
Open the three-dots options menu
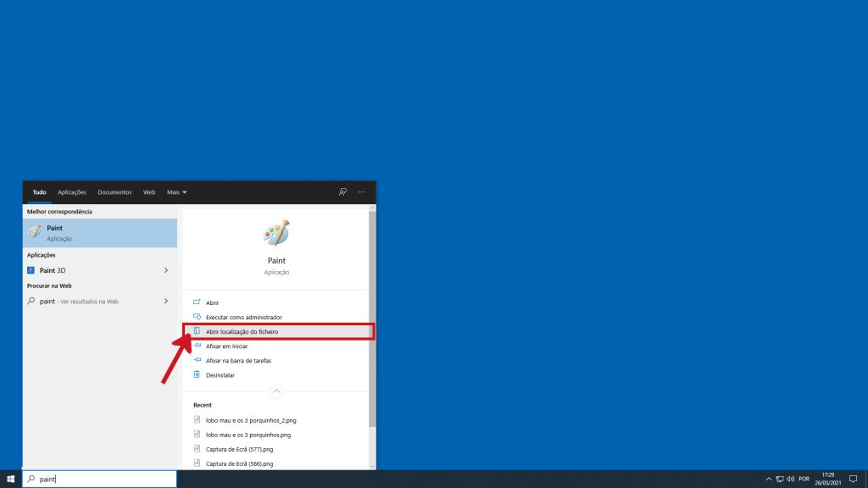[x=361, y=192]
